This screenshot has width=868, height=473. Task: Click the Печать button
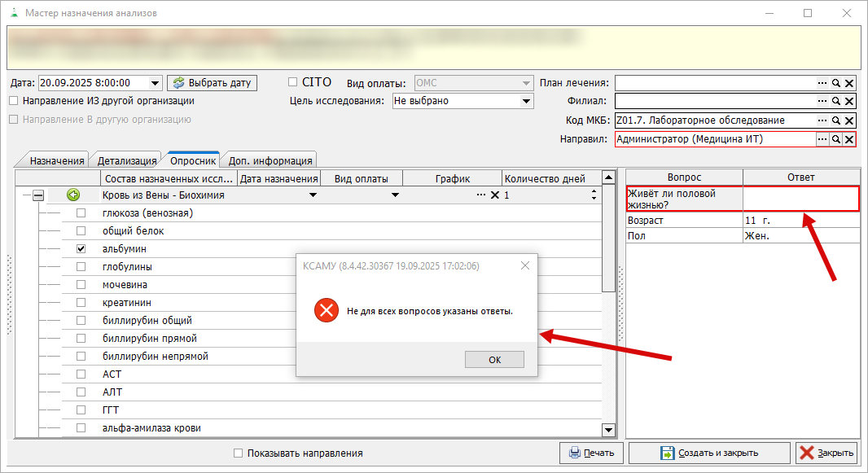click(591, 453)
